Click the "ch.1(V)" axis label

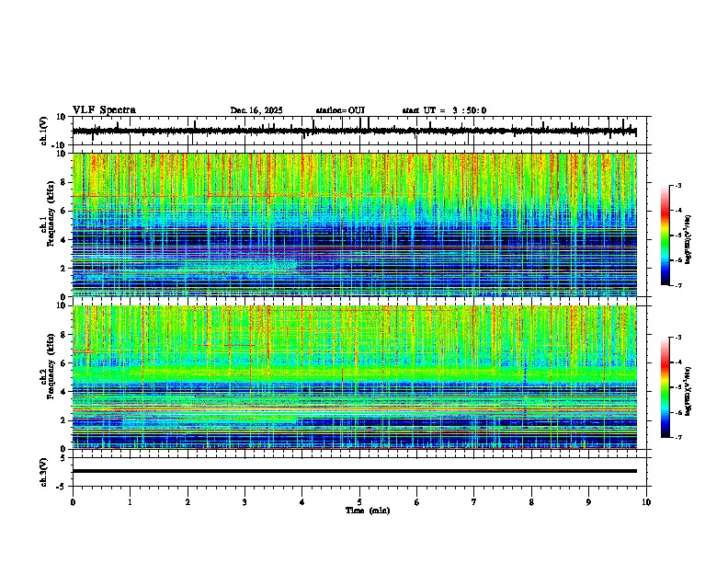(x=44, y=131)
